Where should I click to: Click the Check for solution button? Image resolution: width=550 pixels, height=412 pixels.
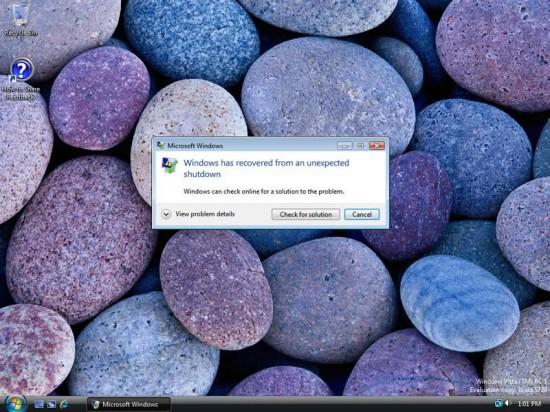pos(306,214)
